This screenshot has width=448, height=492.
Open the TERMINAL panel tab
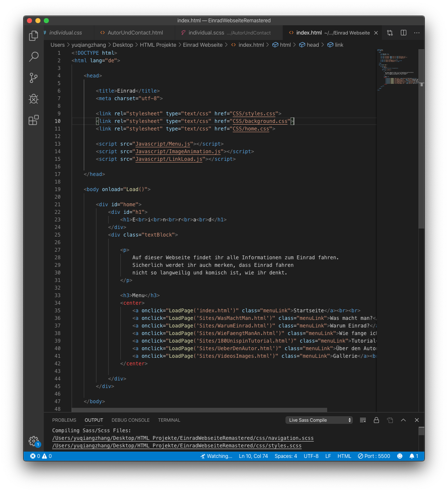pos(169,420)
